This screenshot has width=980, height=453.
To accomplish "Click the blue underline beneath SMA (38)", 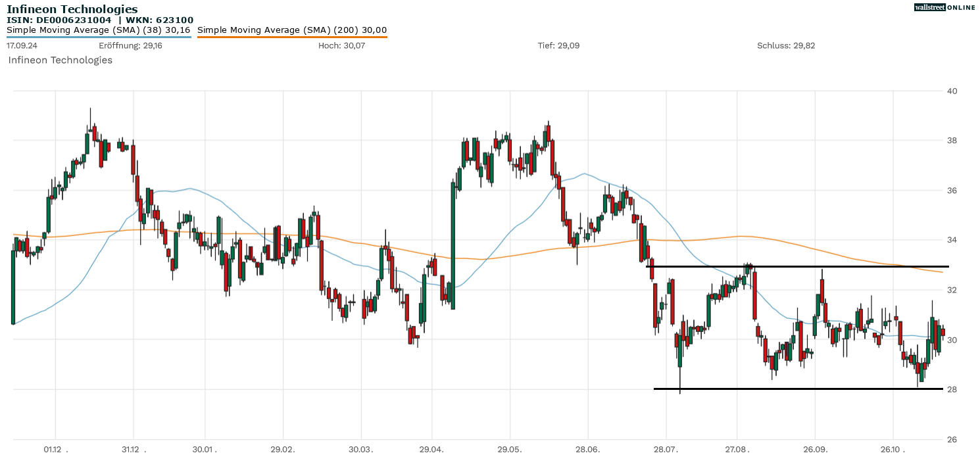I will click(99, 37).
